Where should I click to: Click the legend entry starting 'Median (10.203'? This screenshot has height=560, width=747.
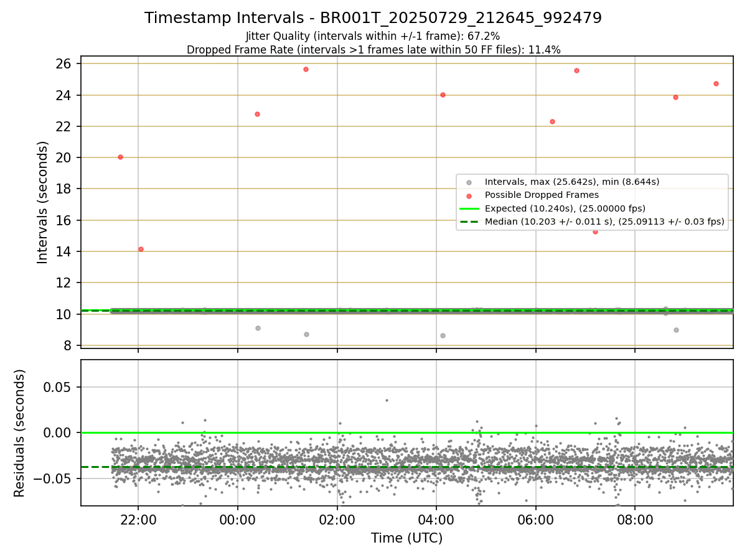pos(604,222)
